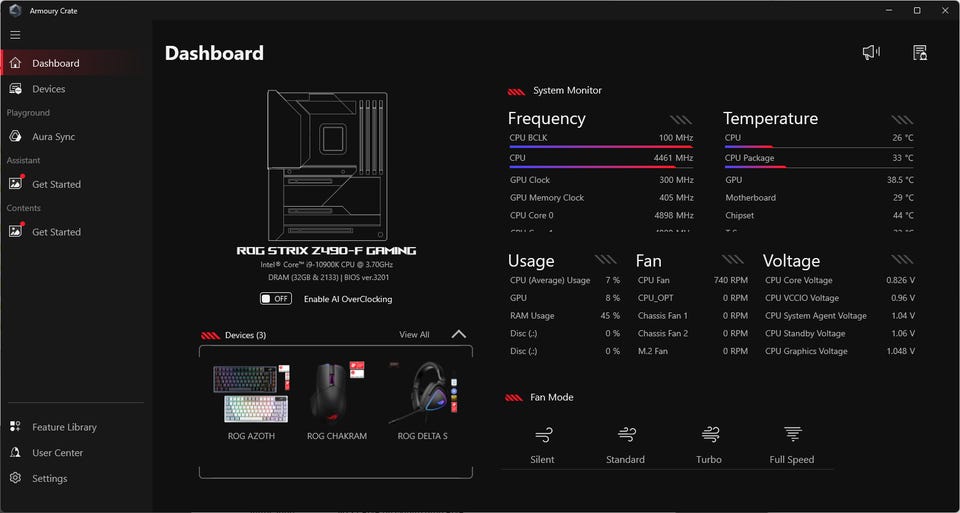
Task: Click the Fan panel stripe icon
Action: click(x=733, y=260)
